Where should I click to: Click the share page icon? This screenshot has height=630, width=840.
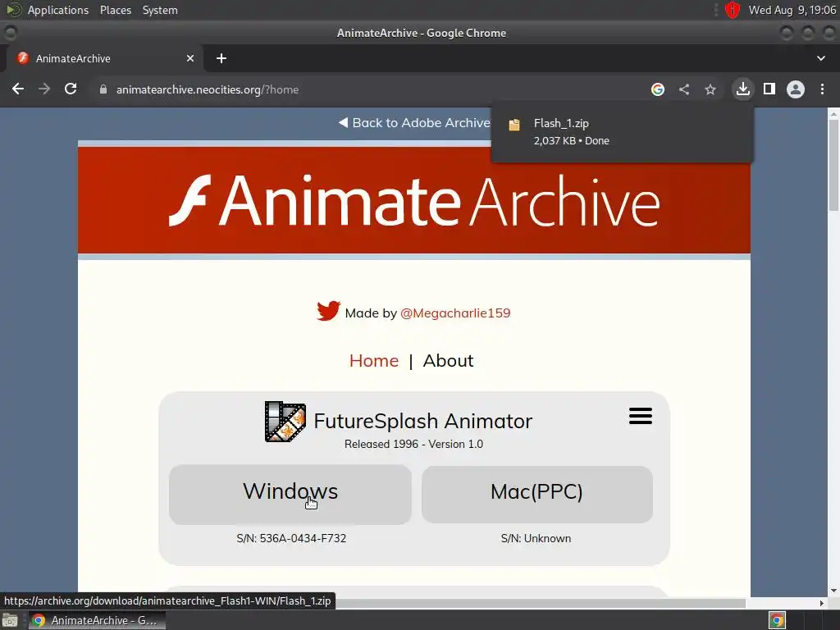(684, 89)
